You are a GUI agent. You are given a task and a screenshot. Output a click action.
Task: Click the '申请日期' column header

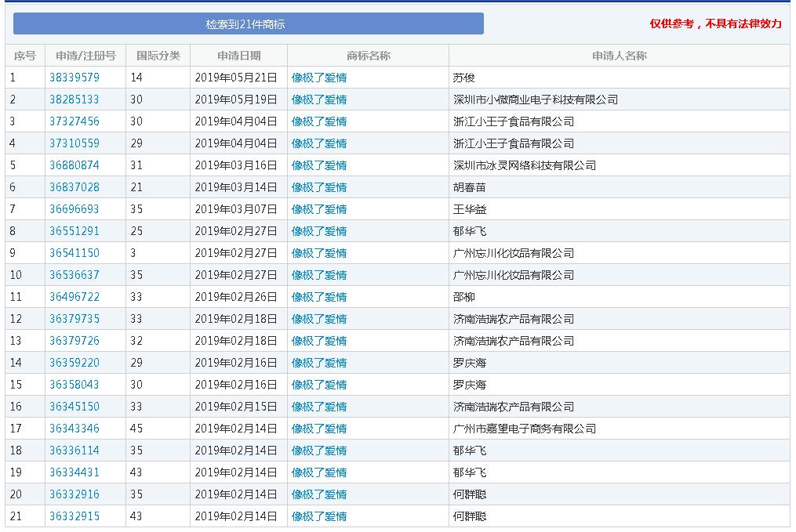[239, 56]
